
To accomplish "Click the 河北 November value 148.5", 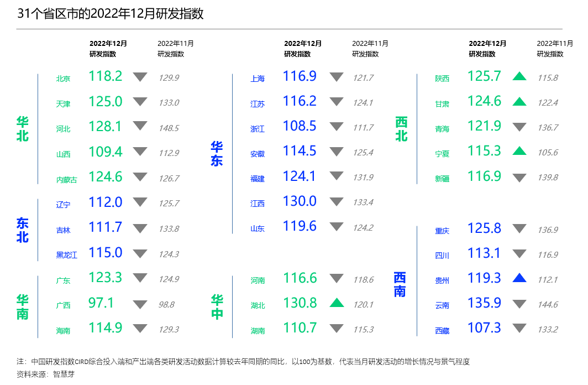I will tap(169, 128).
